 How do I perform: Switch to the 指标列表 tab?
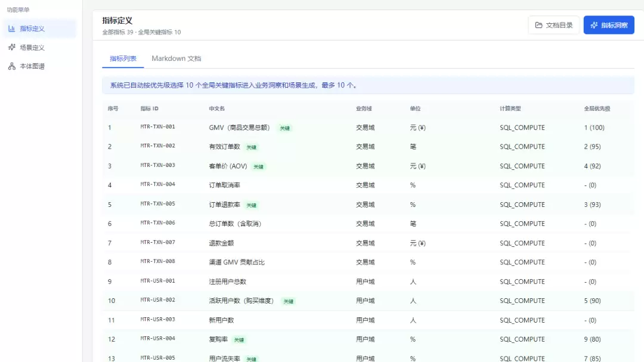(123, 58)
